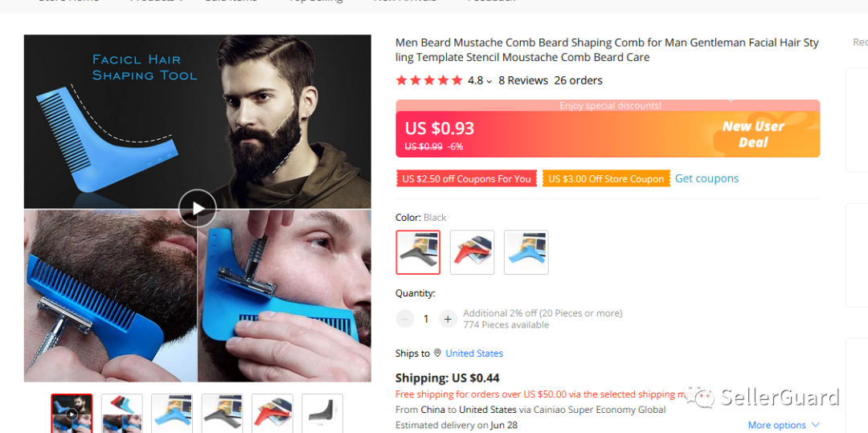Change the United States shipping destination
Image resolution: width=868 pixels, height=433 pixels.
(474, 353)
